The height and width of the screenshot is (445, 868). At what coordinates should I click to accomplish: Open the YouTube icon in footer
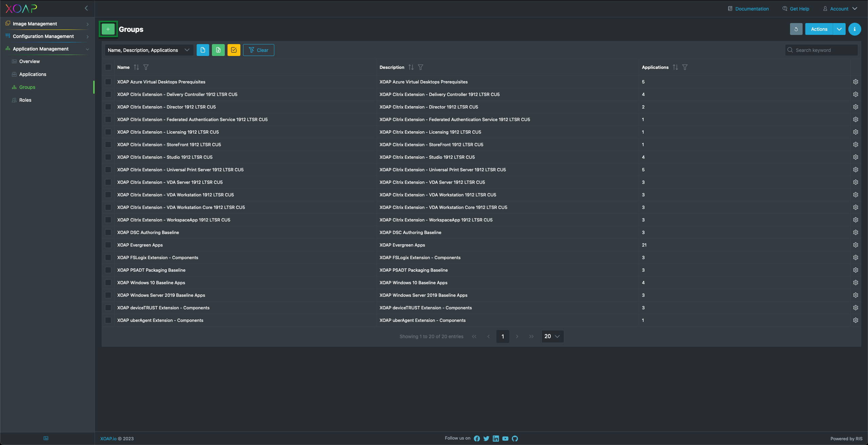(x=505, y=439)
